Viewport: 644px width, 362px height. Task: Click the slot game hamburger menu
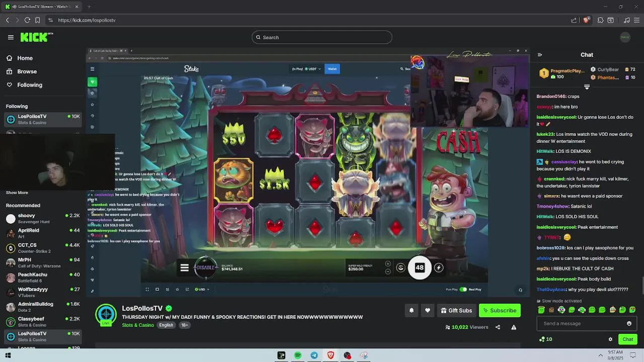tap(185, 268)
